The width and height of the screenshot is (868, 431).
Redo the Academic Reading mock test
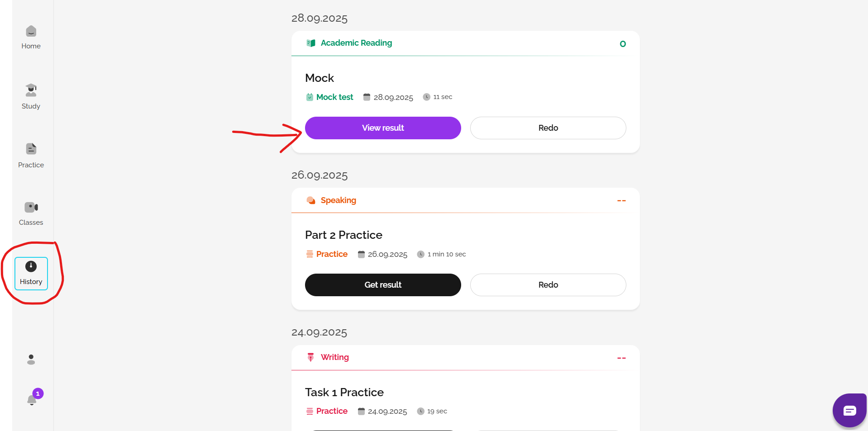(x=548, y=128)
